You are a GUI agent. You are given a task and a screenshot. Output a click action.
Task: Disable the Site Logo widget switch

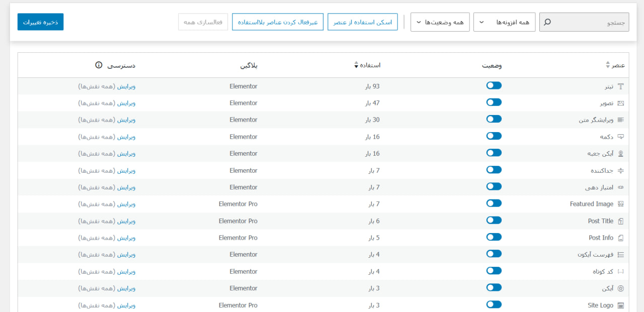coord(494,304)
